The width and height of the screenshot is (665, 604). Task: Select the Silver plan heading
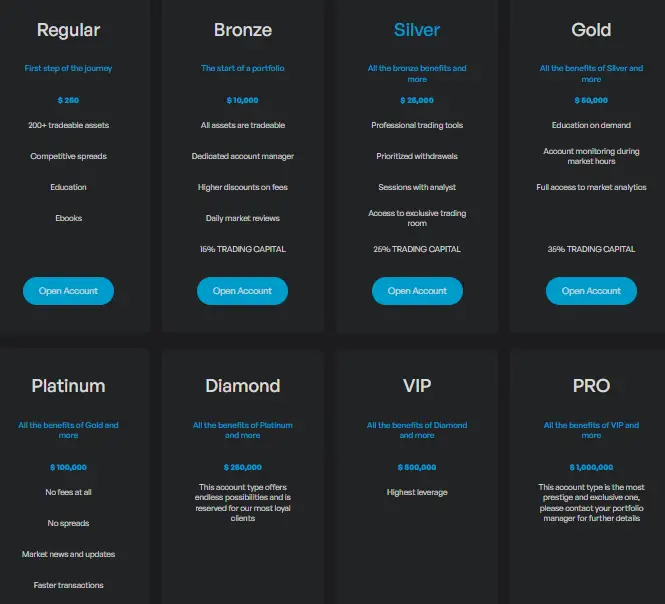417,30
